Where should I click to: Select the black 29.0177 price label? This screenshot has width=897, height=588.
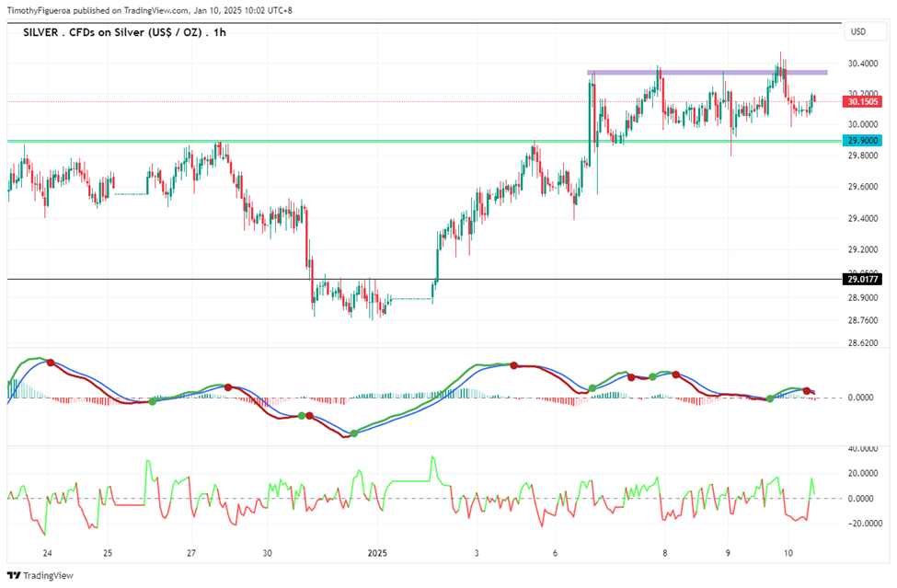pyautogui.click(x=863, y=279)
